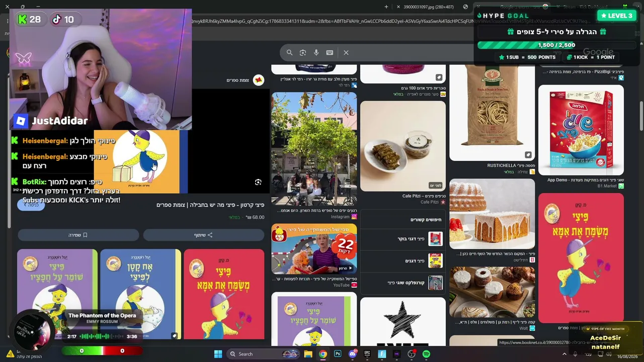Open a new browser tab with plus button
Screen dimensions: 644x362
(386, 7)
